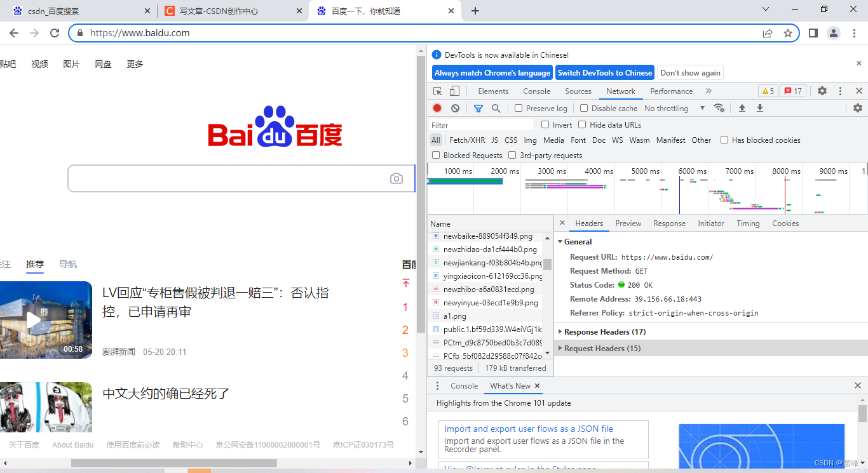Viewport: 868px width, 473px height.
Task: Open network conditions wifi icon
Action: coord(719,108)
